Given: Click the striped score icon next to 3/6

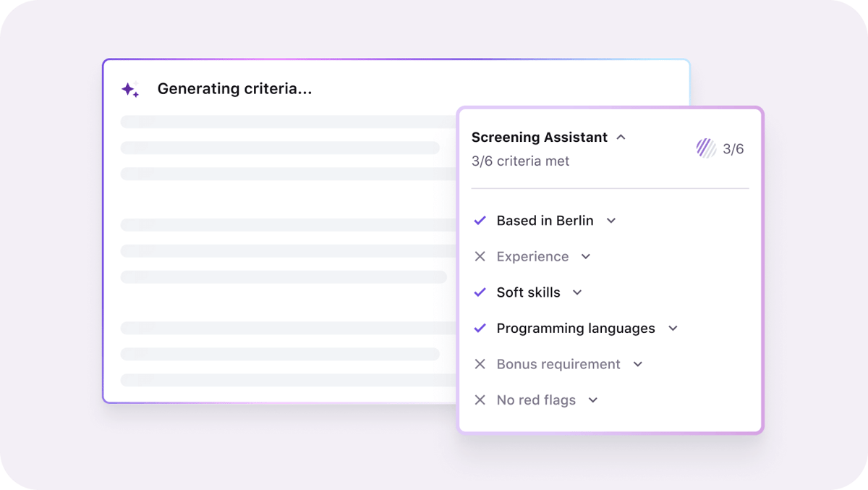Looking at the screenshot, I should pyautogui.click(x=706, y=148).
